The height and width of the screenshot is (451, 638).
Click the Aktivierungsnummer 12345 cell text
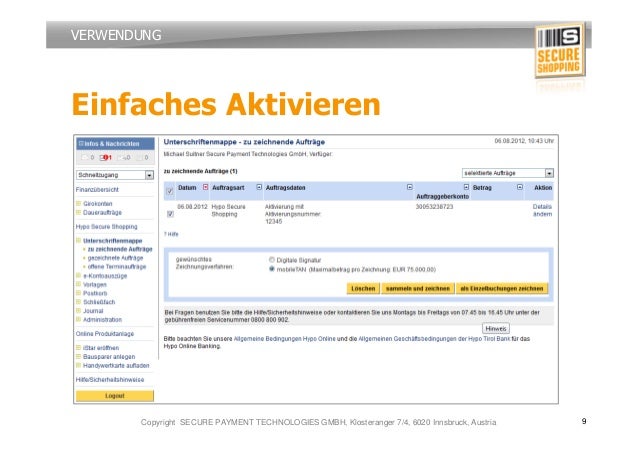click(293, 214)
